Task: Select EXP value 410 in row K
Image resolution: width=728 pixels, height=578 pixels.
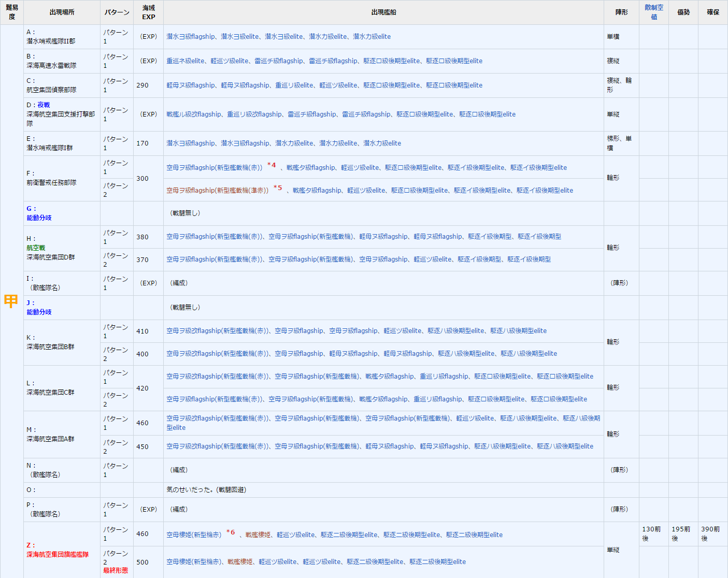Action: [142, 331]
